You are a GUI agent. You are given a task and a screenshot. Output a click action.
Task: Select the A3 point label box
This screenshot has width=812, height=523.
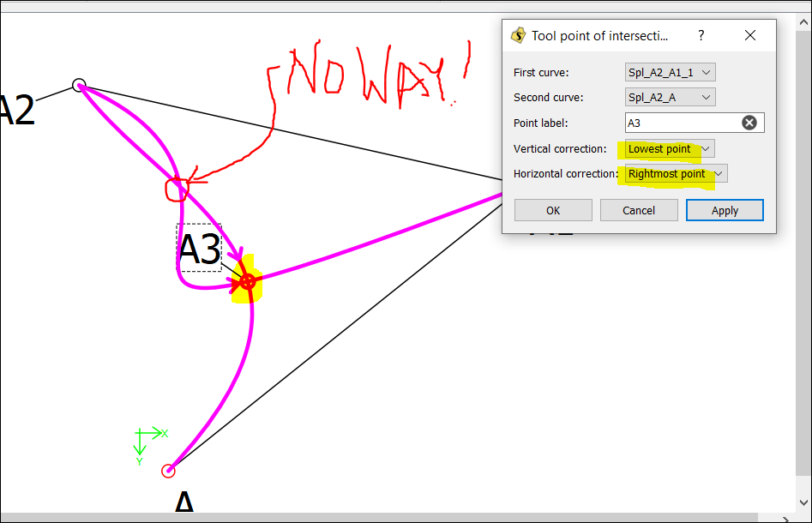click(199, 249)
